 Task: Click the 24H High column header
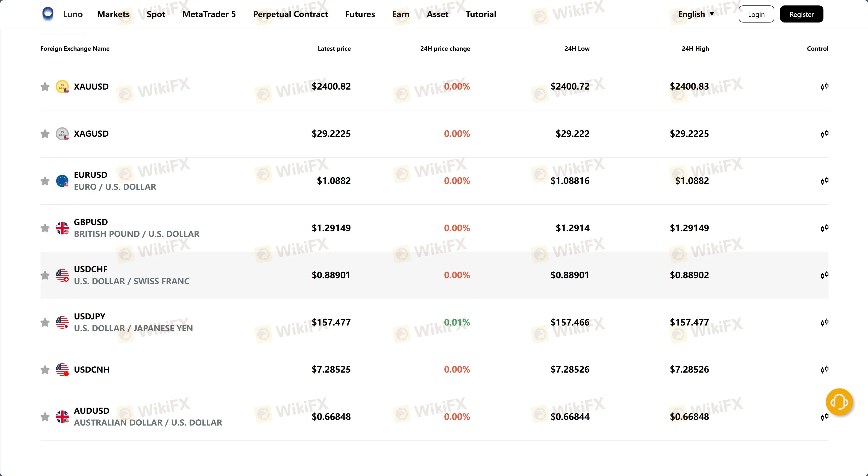click(695, 49)
